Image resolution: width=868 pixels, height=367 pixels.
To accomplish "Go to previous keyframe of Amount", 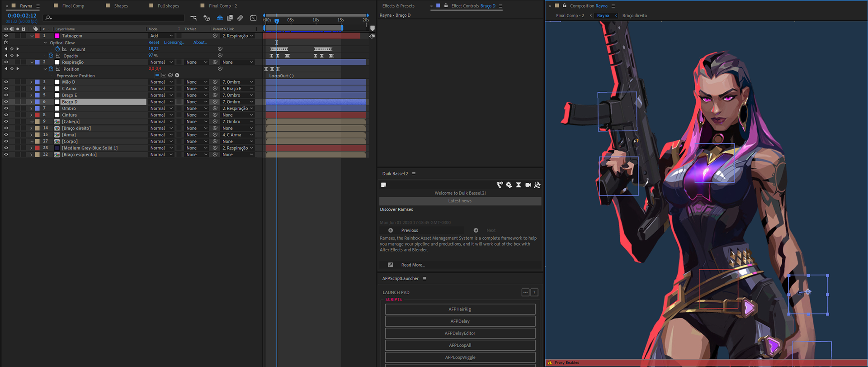I will point(6,49).
